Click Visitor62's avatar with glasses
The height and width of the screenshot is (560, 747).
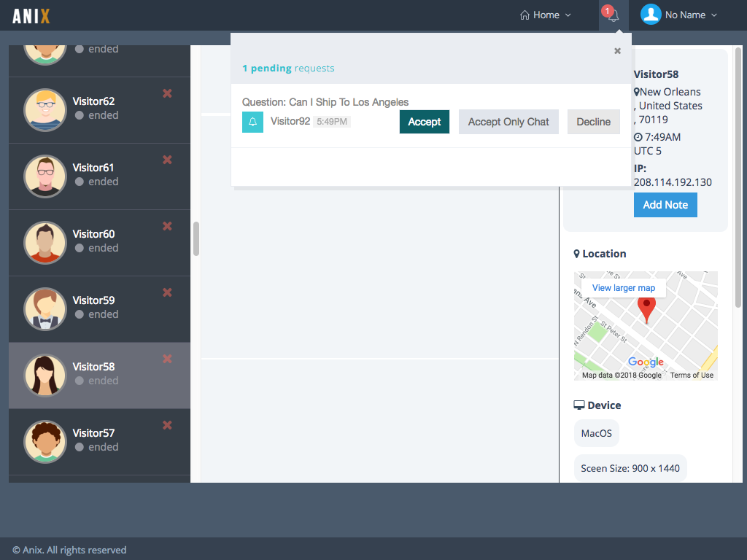(x=45, y=109)
